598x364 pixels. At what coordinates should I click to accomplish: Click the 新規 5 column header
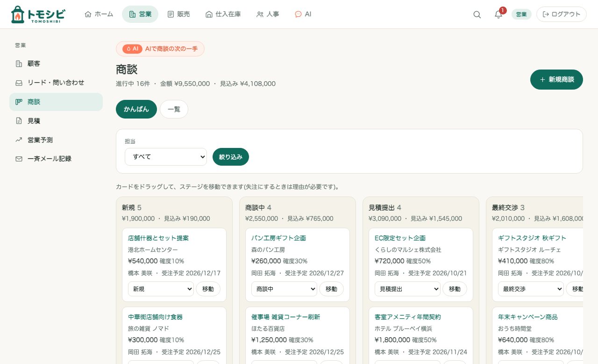[132, 208]
